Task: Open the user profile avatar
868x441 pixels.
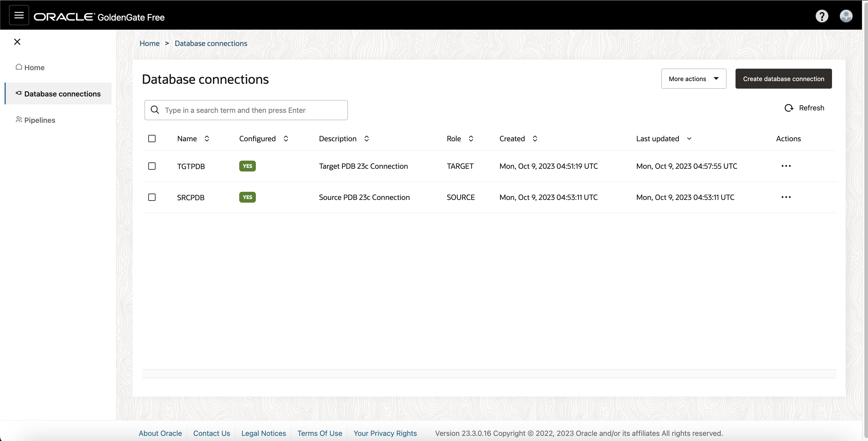Action: pyautogui.click(x=846, y=16)
